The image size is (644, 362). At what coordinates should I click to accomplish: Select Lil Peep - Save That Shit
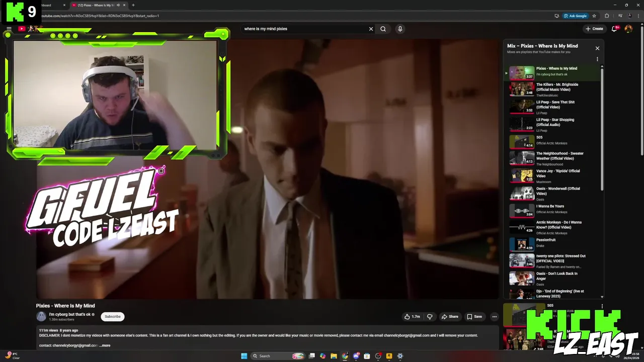point(552,107)
